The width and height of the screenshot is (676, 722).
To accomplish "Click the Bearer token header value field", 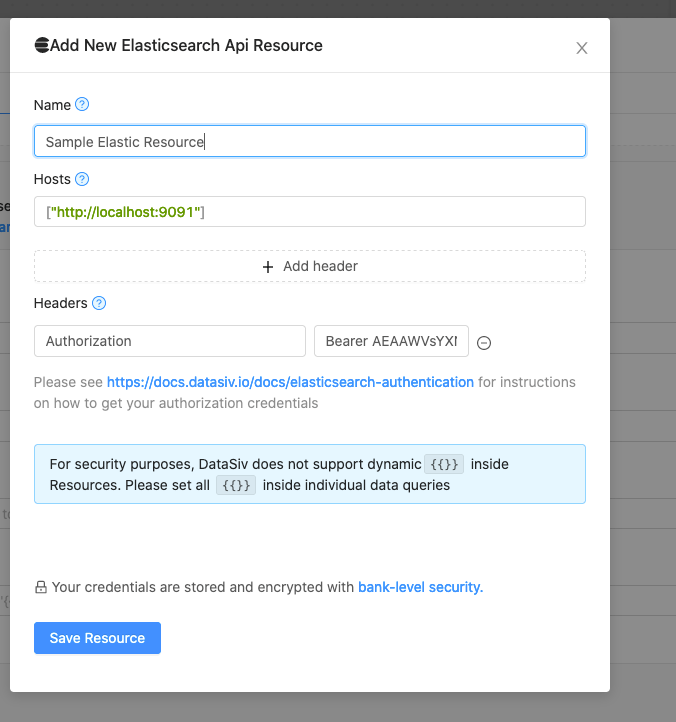I will tap(391, 341).
